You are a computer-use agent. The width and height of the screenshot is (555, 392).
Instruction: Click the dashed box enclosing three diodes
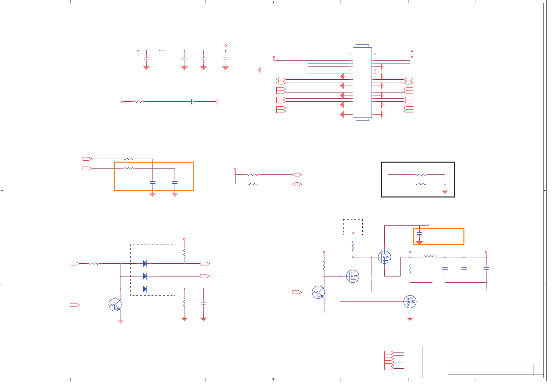(x=153, y=270)
